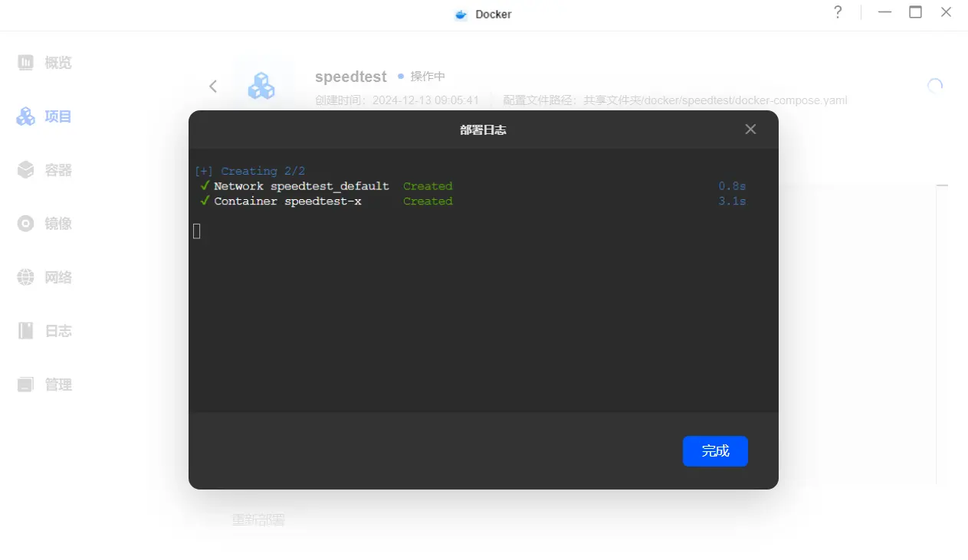The width and height of the screenshot is (968, 560).
Task: Minimize the Docker window
Action: tap(885, 12)
